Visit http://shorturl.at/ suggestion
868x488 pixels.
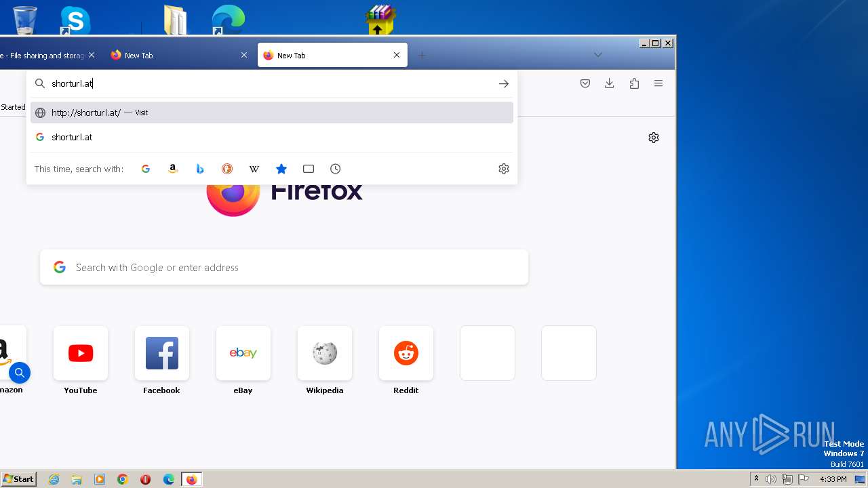271,113
